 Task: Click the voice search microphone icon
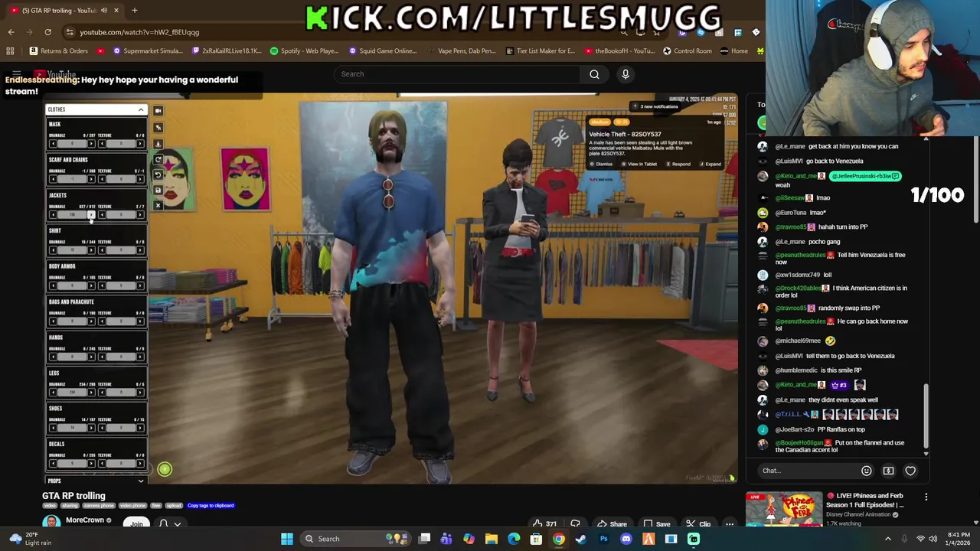(x=626, y=74)
